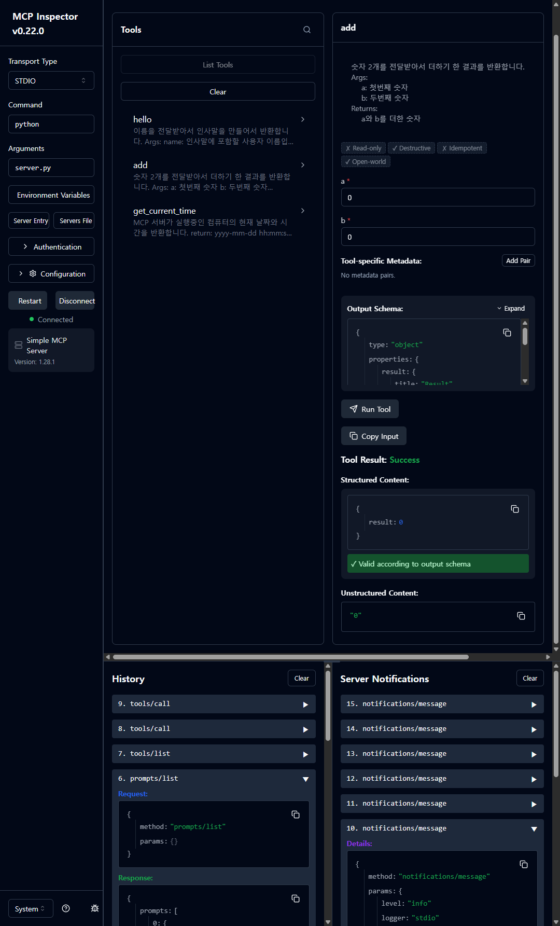
Task: Clear the tools list
Action: 218,92
